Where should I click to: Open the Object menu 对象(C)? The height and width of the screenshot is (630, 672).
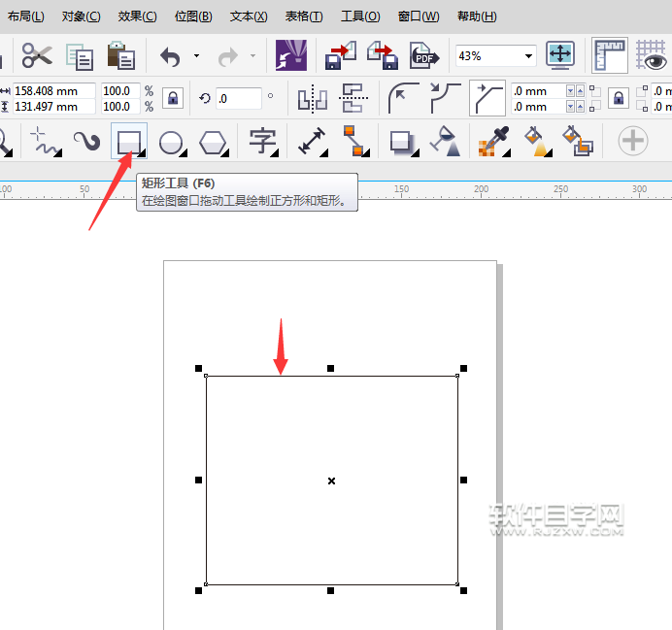81,17
